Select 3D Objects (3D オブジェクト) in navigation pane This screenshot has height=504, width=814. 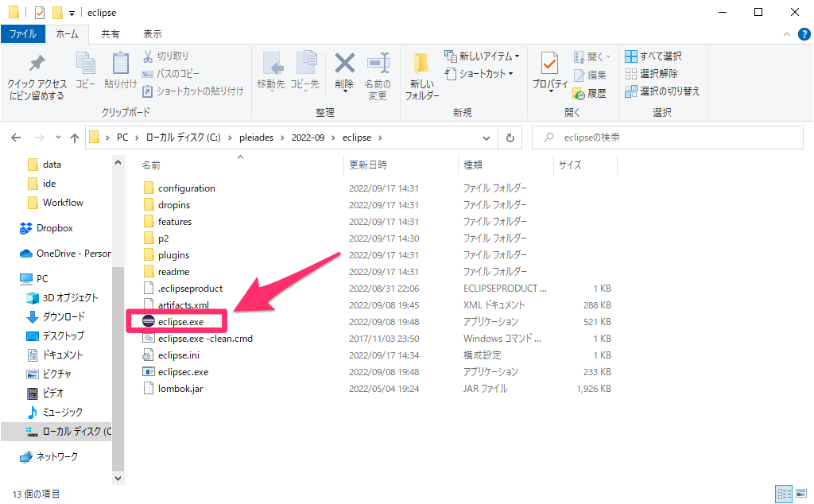pos(62,298)
